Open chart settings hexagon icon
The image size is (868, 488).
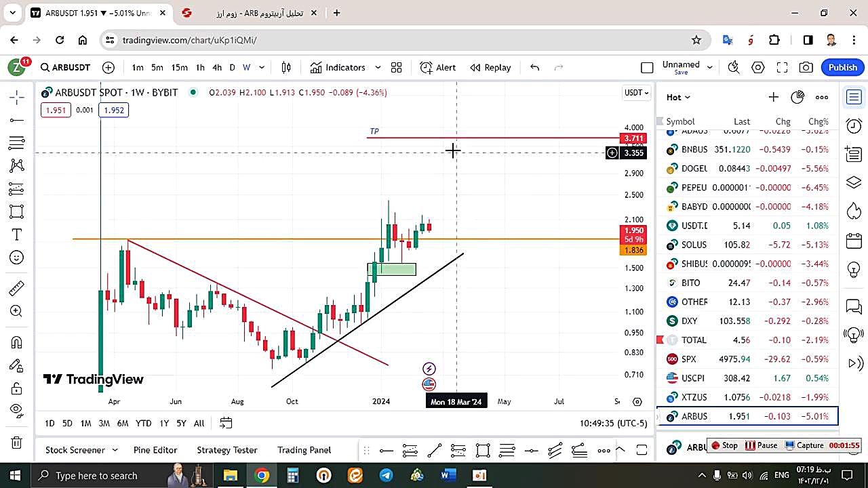(x=758, y=67)
